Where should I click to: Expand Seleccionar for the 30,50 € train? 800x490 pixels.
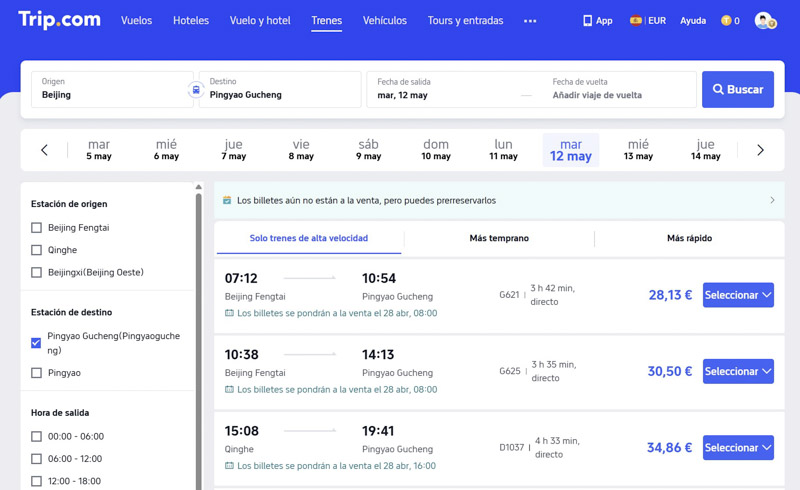[x=738, y=372]
